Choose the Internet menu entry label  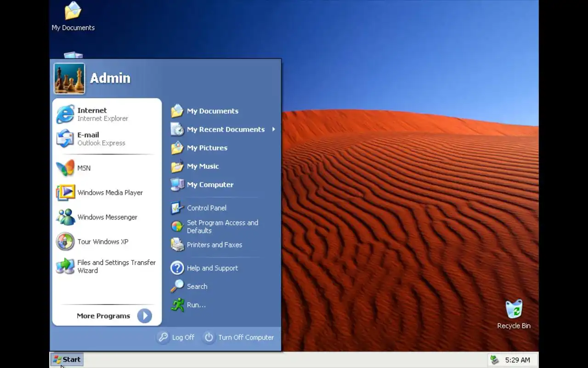[x=92, y=110]
